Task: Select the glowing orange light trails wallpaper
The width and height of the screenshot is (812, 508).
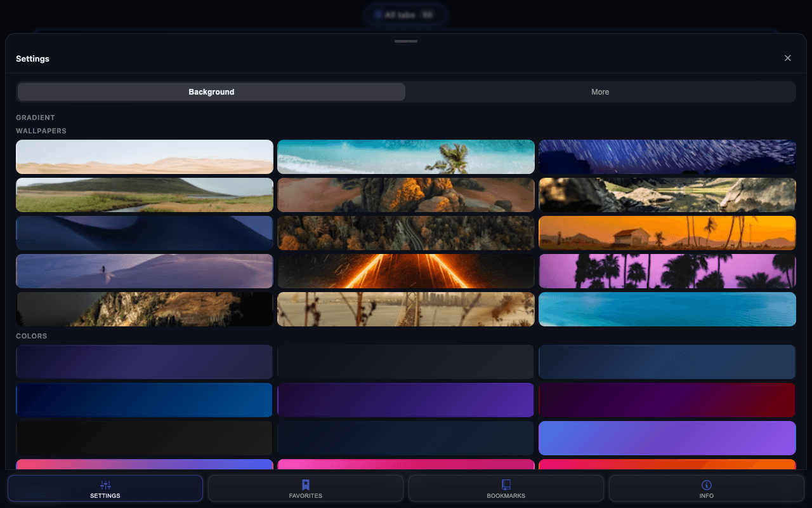Action: [406, 271]
